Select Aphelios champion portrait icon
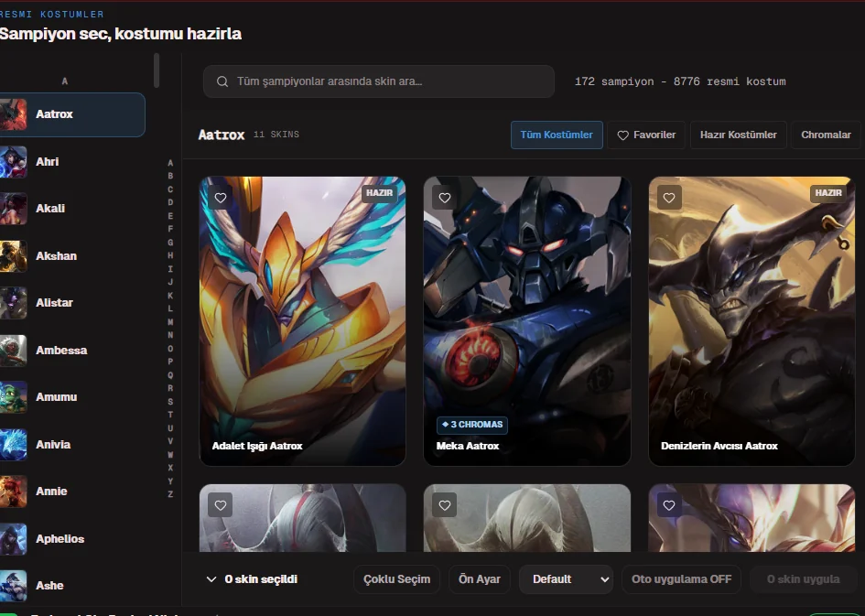 pyautogui.click(x=13, y=539)
